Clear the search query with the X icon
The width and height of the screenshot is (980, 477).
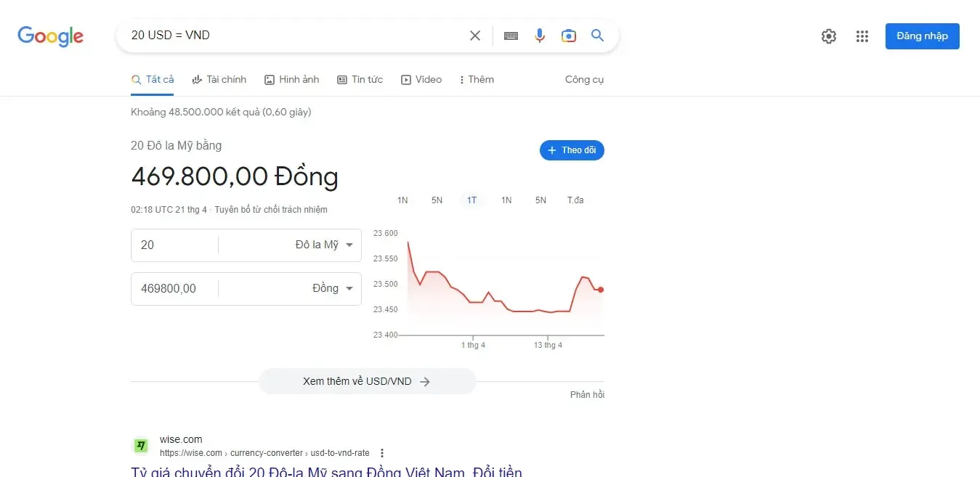tap(474, 35)
